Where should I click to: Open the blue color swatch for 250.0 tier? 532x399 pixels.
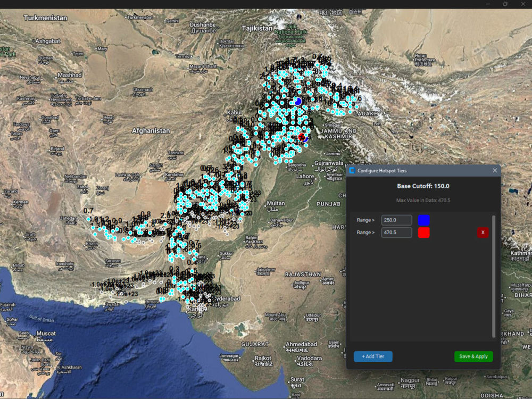424,220
